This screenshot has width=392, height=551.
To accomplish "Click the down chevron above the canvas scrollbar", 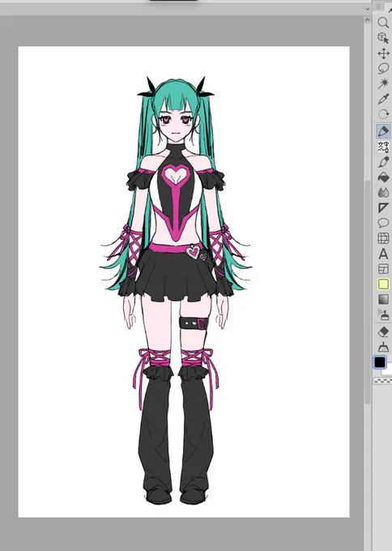I will (368, 9).
